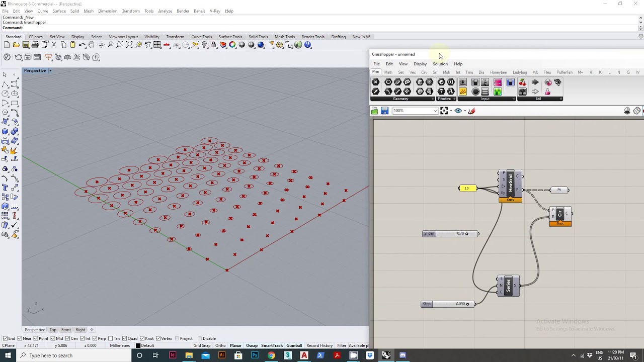Select the Pan hand tool
Image resolution: width=644 pixels, height=362 pixels.
pyautogui.click(x=92, y=45)
